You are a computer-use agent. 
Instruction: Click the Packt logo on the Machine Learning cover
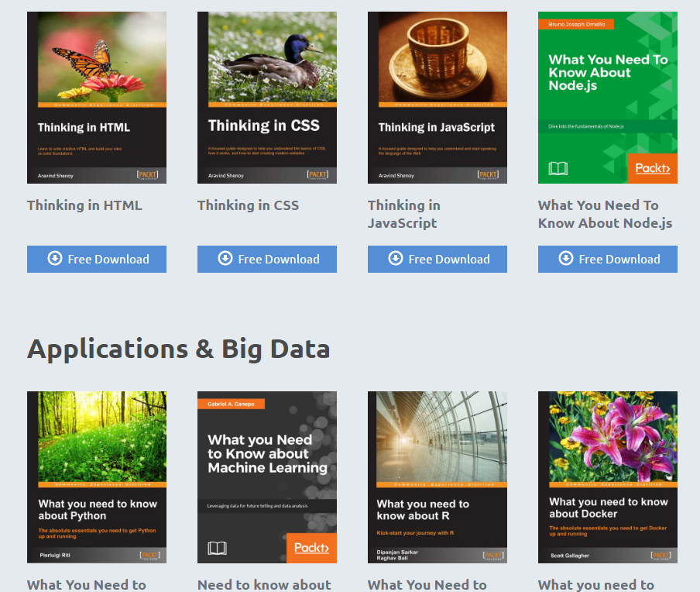[311, 547]
